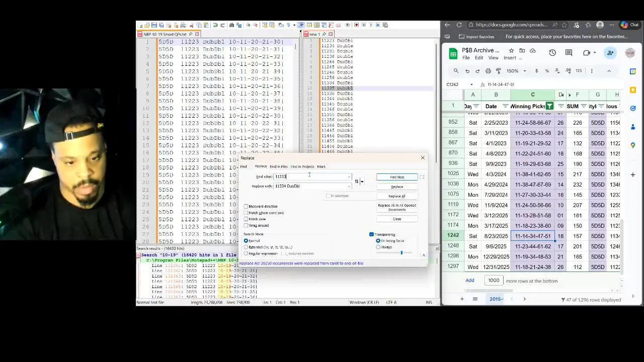Image resolution: width=644 pixels, height=362 pixels.
Task: Open the SUM column filter dropdown
Action: (x=584, y=107)
